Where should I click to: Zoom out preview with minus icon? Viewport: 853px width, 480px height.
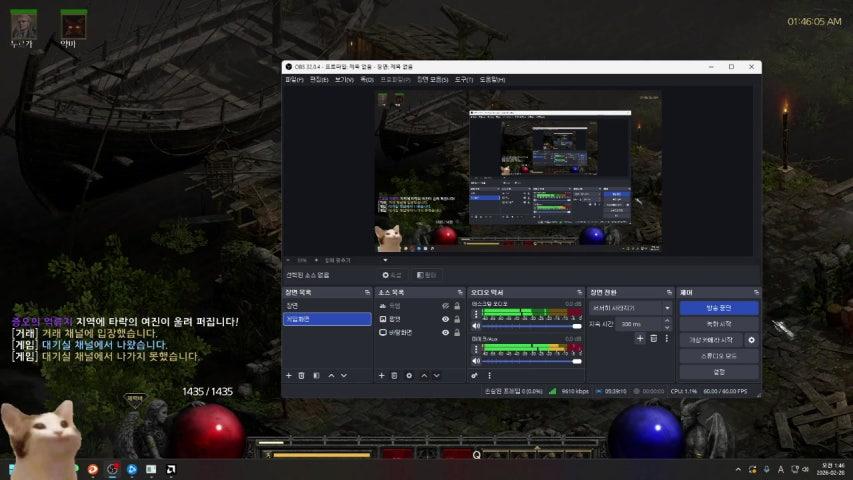pos(288,260)
